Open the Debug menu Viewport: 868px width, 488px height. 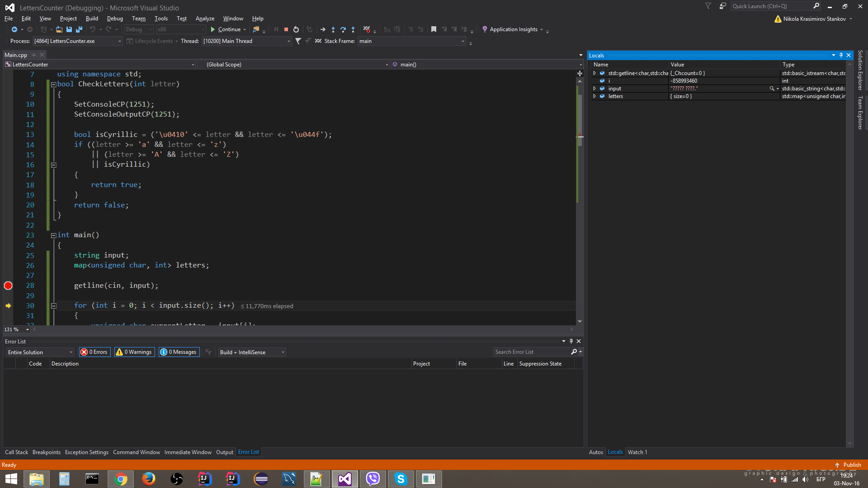click(x=115, y=19)
